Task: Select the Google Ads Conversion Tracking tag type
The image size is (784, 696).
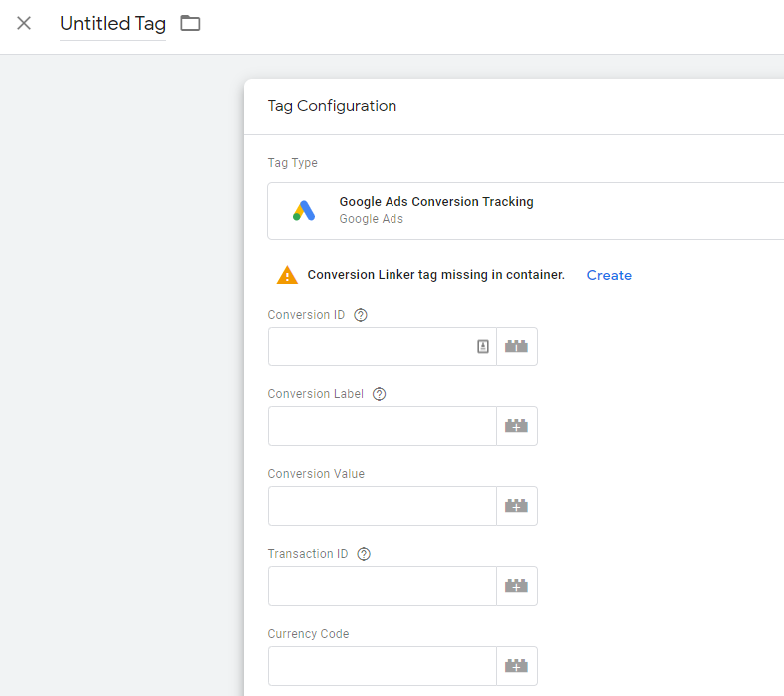Action: click(525, 211)
